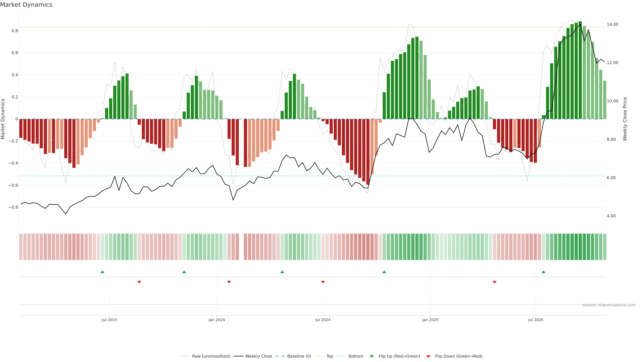Click the last green flip-up marker after Jul 2025

[543, 272]
